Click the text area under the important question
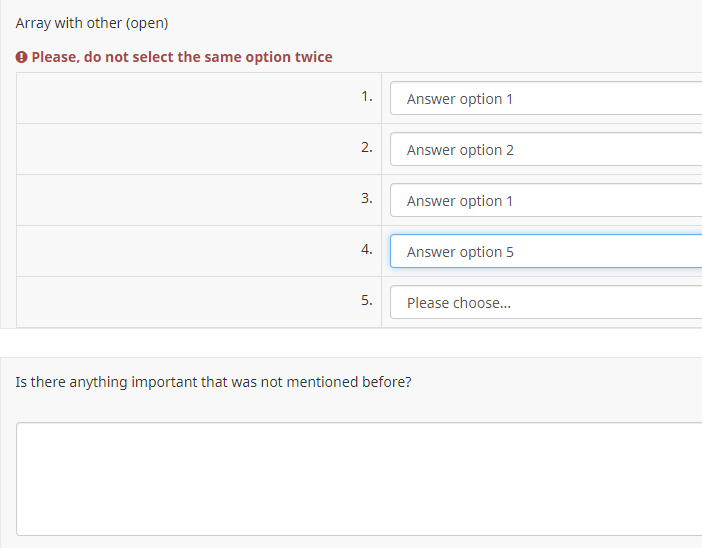 pyautogui.click(x=360, y=479)
